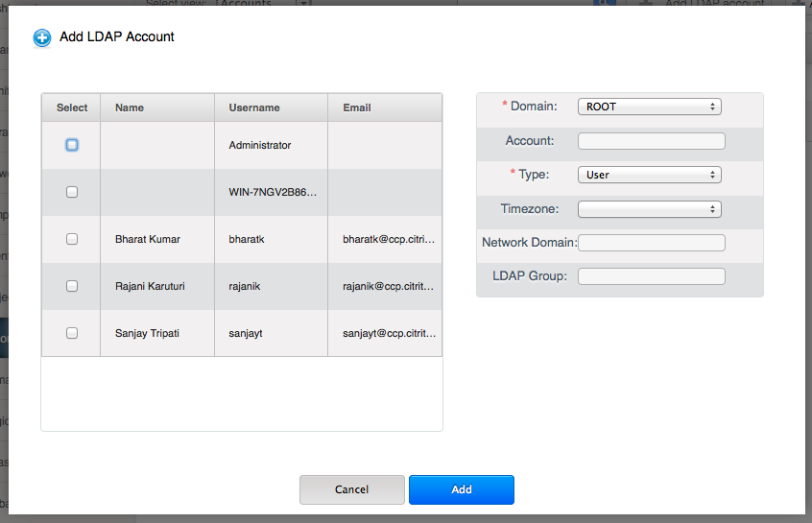This screenshot has height=523, width=812.
Task: Expand the Type dropdown set to User
Action: 649,175
